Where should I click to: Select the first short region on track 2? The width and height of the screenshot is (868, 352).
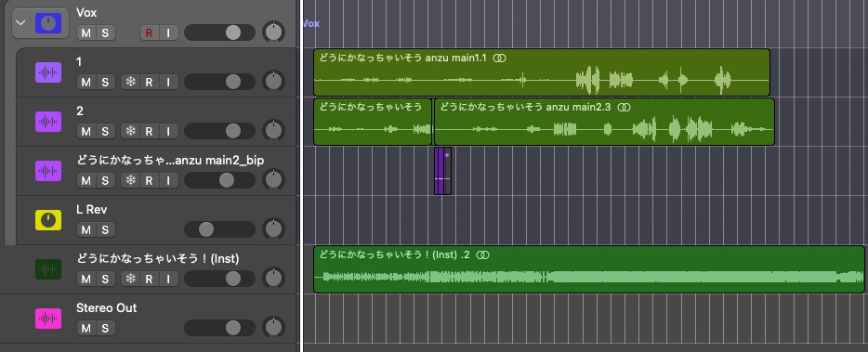coord(373,122)
